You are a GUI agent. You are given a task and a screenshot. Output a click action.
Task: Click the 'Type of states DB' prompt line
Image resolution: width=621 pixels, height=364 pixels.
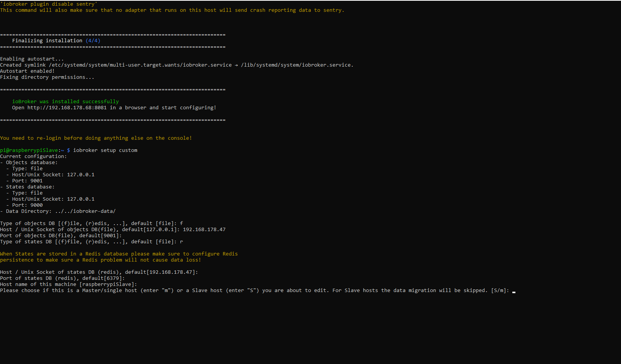click(91, 242)
